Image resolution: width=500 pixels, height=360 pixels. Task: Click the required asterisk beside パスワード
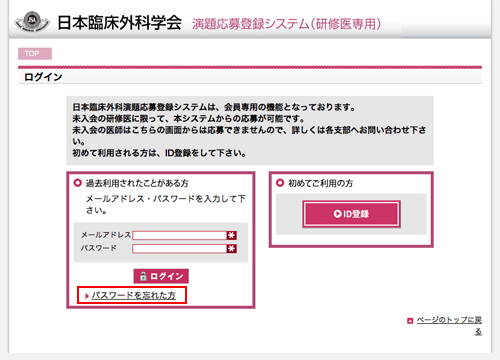pyautogui.click(x=232, y=249)
